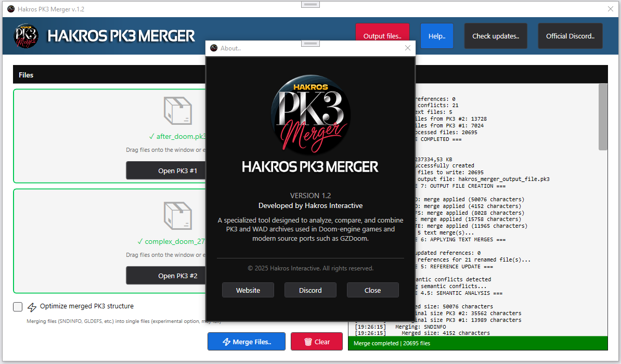Click Developed by Hakros Interactive text

(x=310, y=205)
